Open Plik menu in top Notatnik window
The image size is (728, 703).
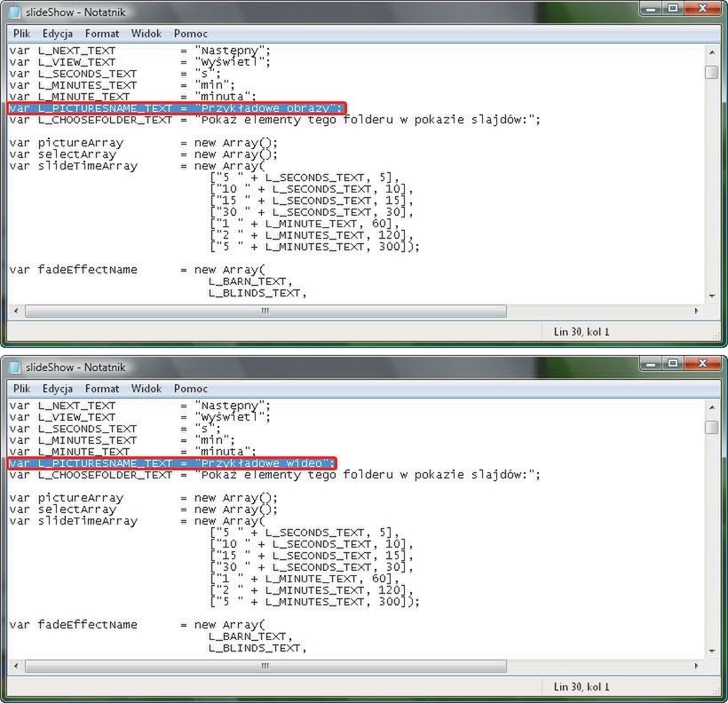[x=21, y=34]
